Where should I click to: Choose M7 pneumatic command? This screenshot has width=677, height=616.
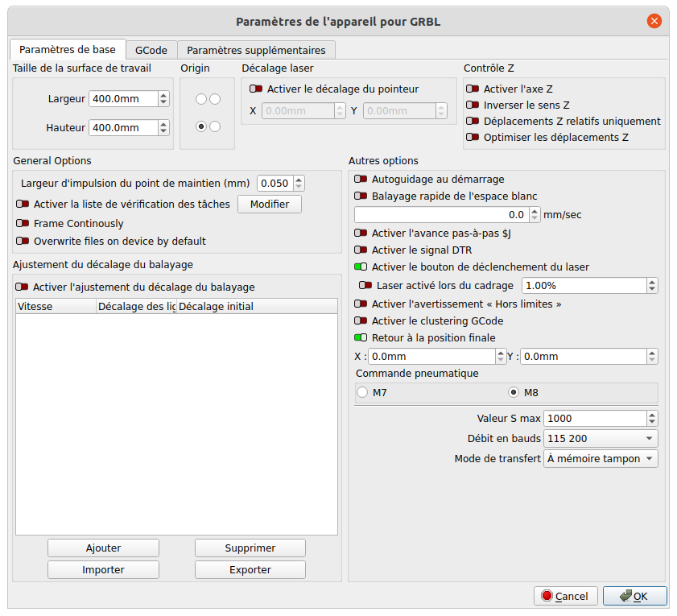(362, 392)
